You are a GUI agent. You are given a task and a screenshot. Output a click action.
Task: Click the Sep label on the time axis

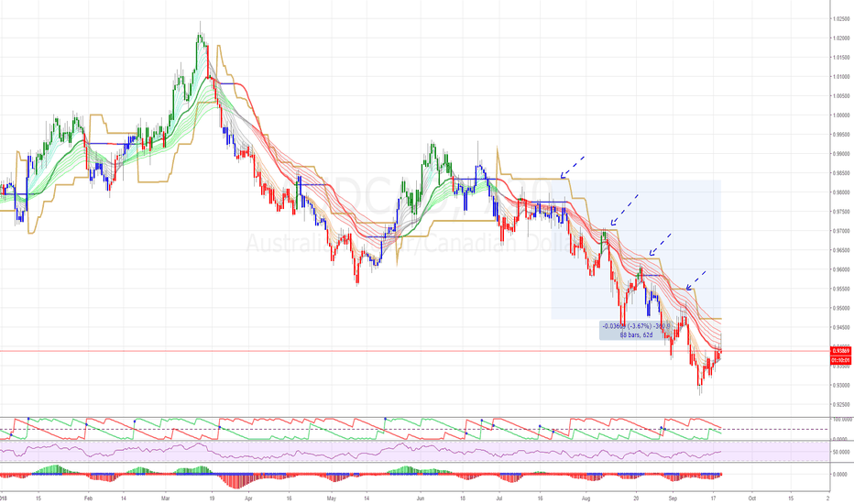(x=673, y=498)
